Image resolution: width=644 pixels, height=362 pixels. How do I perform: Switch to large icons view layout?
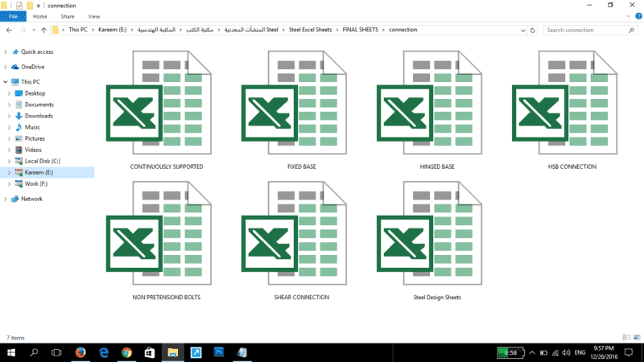637,337
